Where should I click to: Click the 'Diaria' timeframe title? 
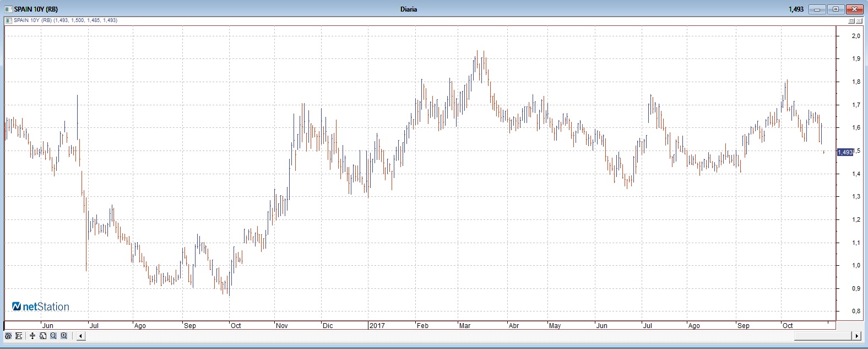coord(409,9)
